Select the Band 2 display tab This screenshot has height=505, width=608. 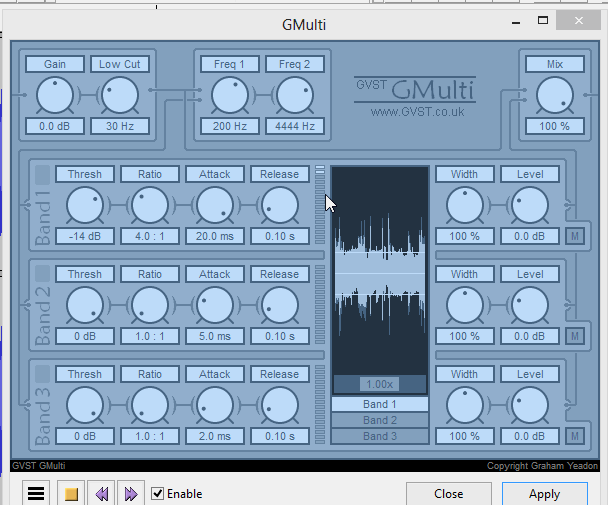click(380, 420)
